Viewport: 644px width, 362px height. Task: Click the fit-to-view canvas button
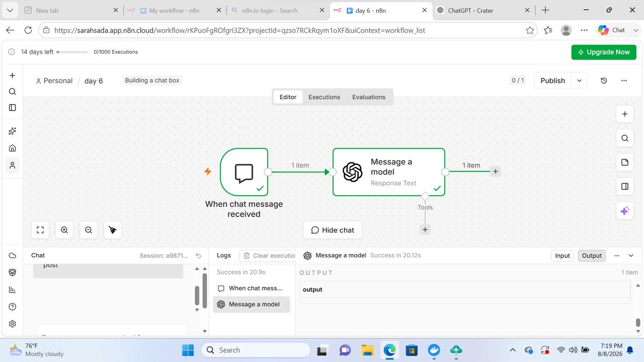pyautogui.click(x=40, y=230)
